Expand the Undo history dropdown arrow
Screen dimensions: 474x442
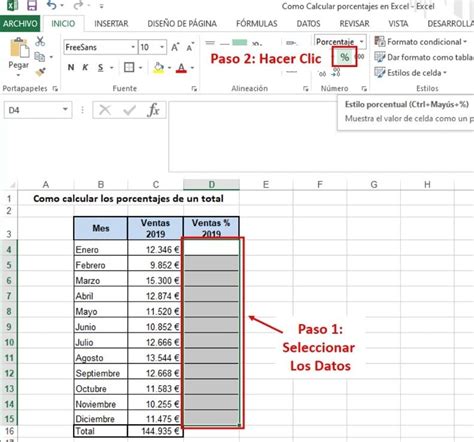62,6
